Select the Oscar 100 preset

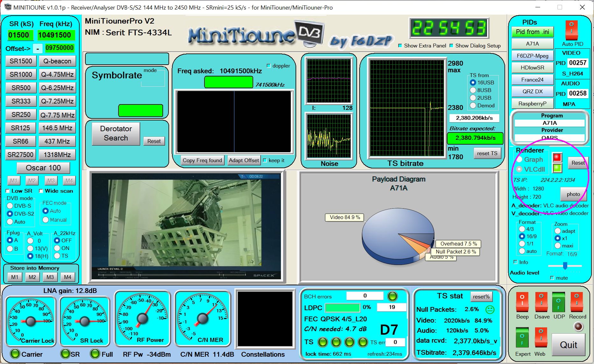point(43,168)
